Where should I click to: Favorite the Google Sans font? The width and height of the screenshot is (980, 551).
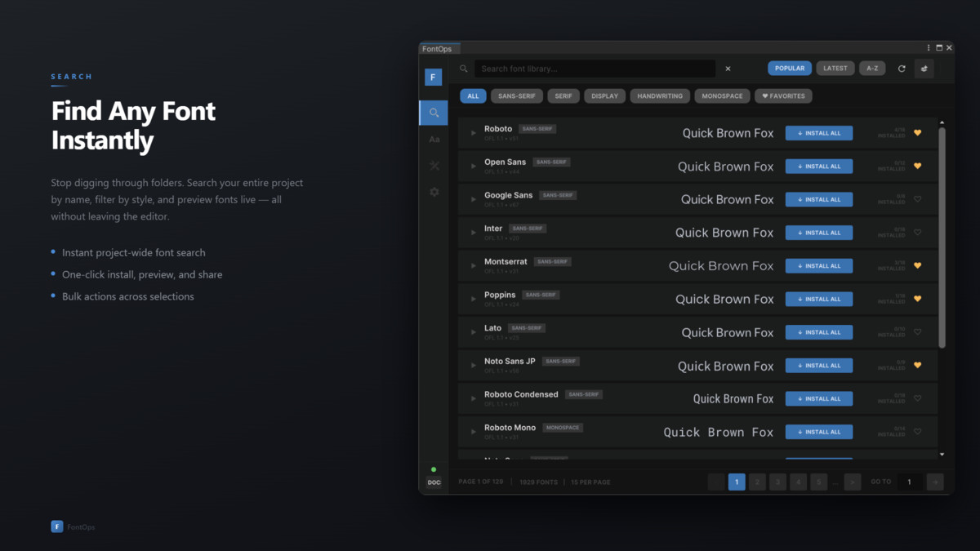(917, 199)
